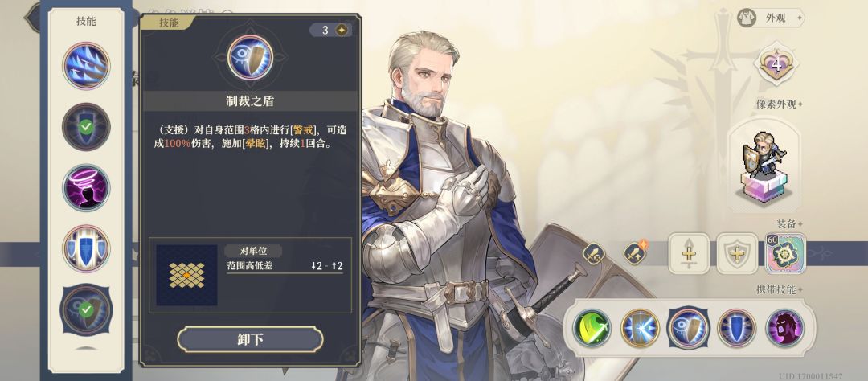Toggle the checked eye-shield skill in list

coord(86,309)
